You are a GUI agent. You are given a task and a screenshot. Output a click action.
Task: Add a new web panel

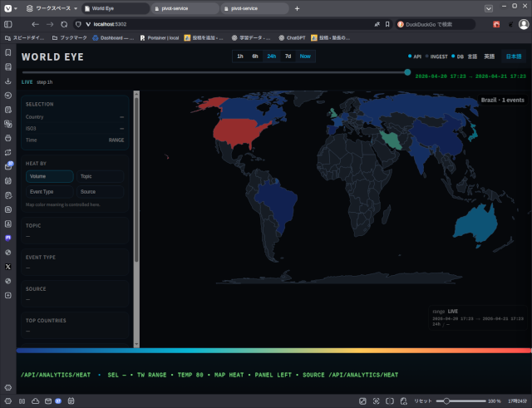[x=7, y=295]
